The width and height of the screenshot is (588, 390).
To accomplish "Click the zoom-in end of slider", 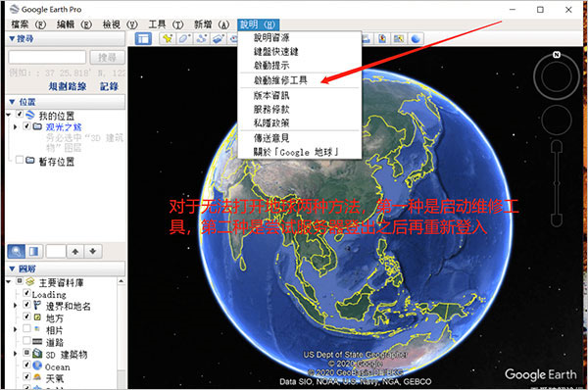I will pos(557,145).
